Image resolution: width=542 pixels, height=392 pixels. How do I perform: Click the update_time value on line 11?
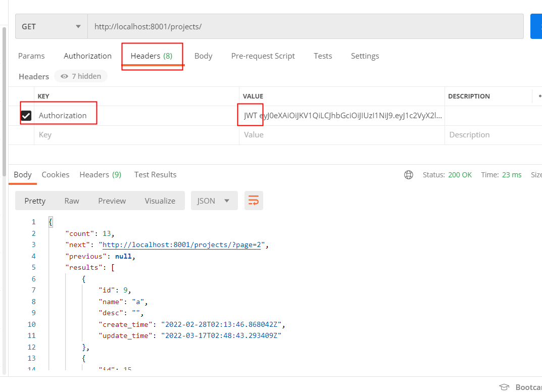pos(221,335)
